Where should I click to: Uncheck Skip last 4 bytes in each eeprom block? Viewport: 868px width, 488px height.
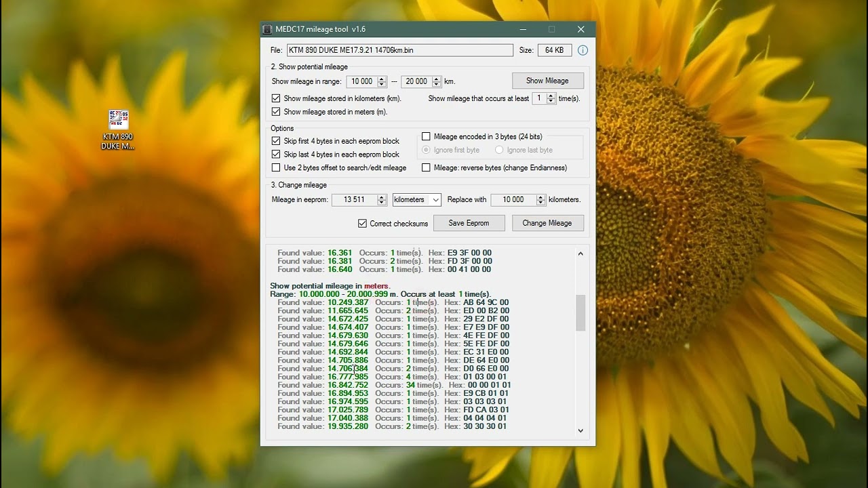click(x=276, y=155)
